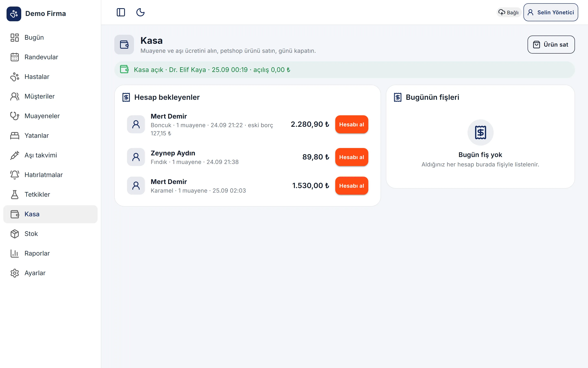Open the Raporlar menu label

(x=37, y=253)
